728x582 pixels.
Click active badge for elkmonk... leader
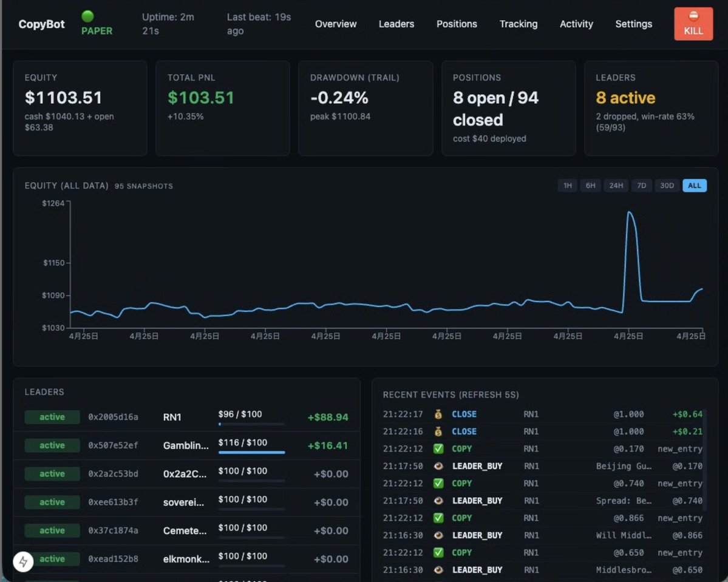click(52, 559)
